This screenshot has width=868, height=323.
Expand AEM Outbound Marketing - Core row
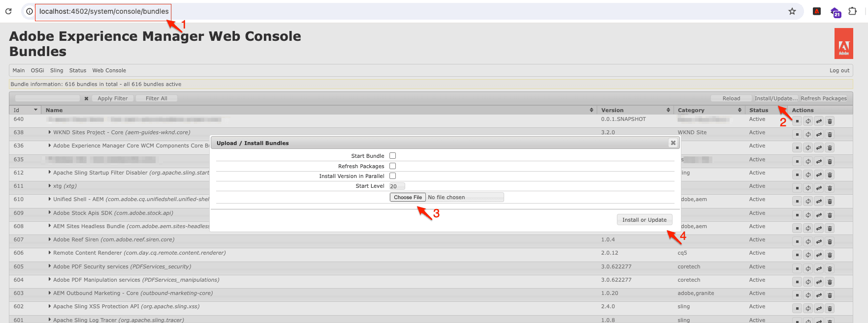click(x=50, y=293)
